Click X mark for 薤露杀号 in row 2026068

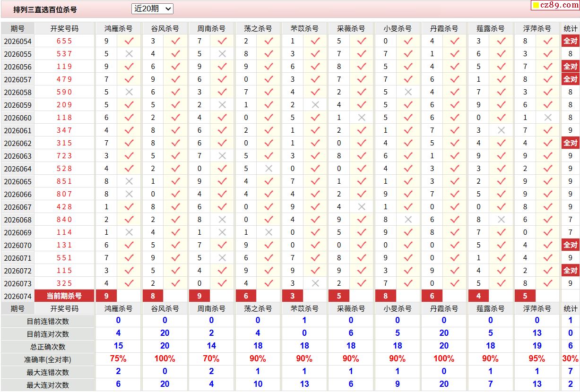point(502,220)
